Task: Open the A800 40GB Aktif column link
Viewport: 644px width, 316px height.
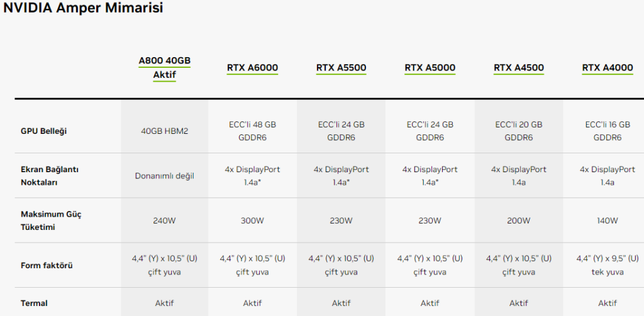Action: tap(164, 68)
